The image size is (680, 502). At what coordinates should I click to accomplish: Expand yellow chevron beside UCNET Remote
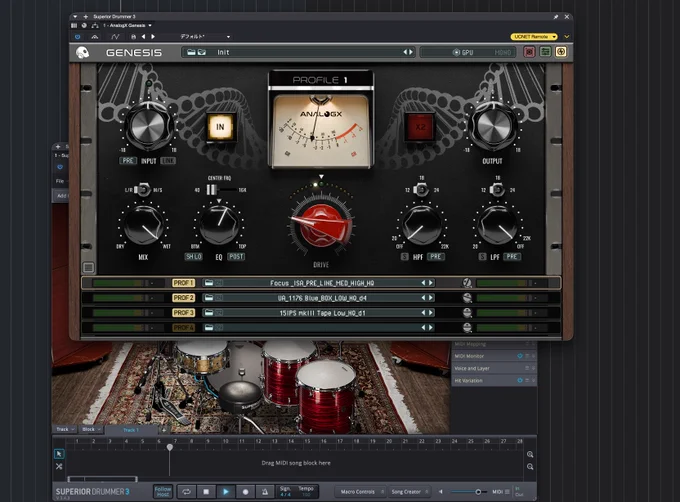(x=566, y=37)
